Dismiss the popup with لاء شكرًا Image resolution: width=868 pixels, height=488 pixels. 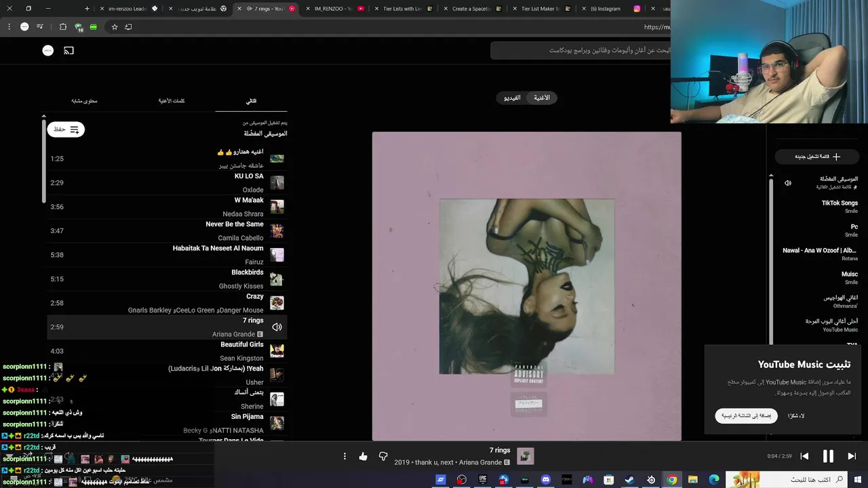coord(796,415)
